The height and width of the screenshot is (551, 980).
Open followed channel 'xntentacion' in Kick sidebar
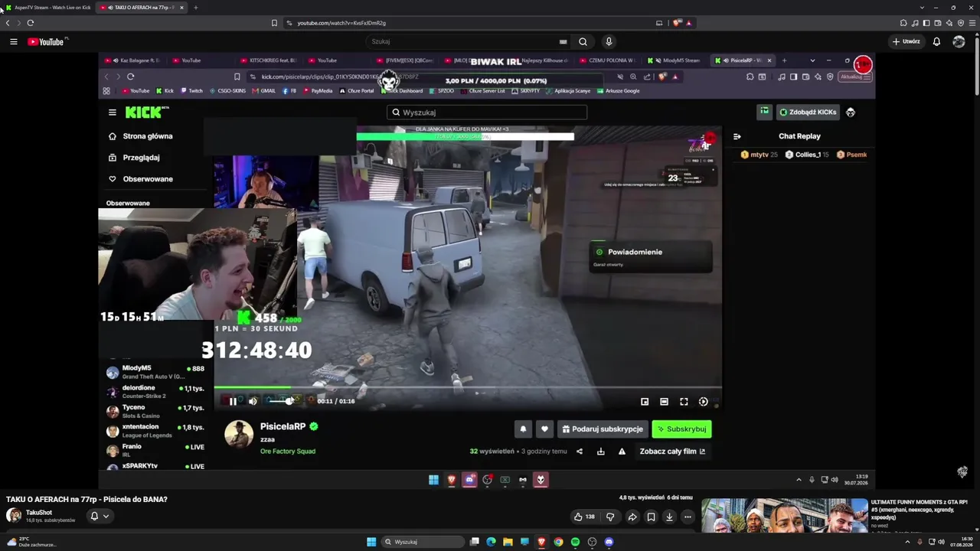point(155,431)
